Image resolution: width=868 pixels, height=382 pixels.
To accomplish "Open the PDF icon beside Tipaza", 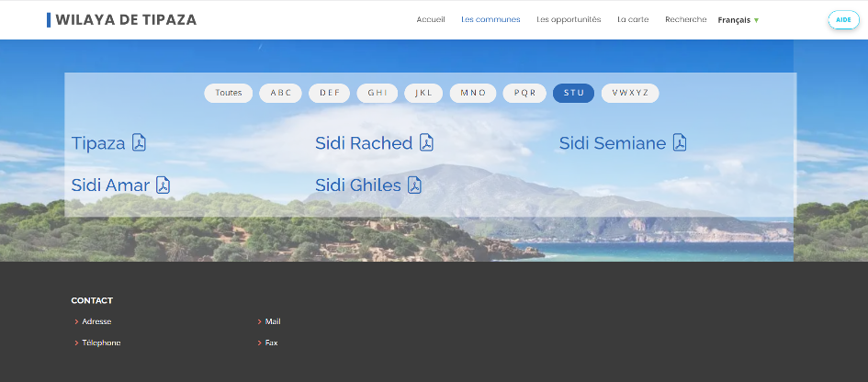I will (x=140, y=143).
